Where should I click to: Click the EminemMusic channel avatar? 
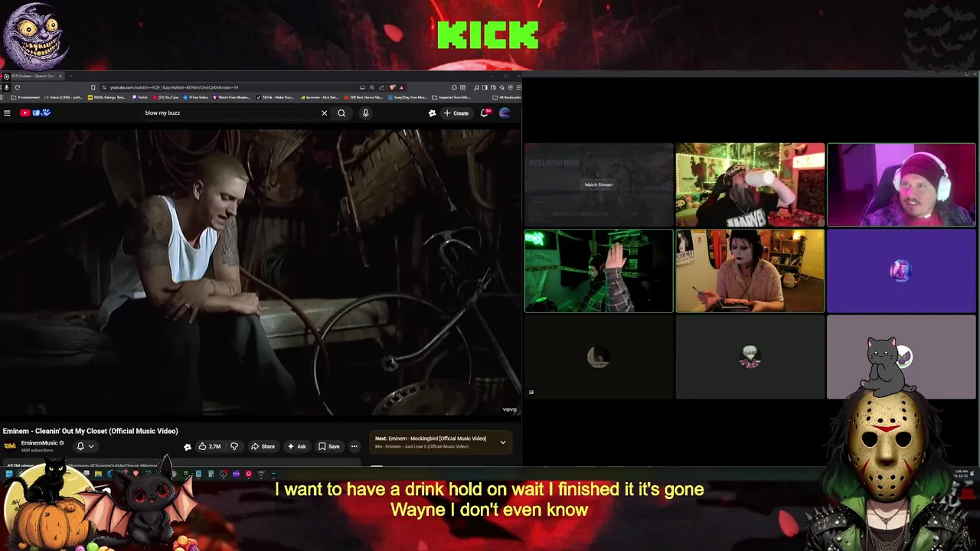(x=10, y=446)
